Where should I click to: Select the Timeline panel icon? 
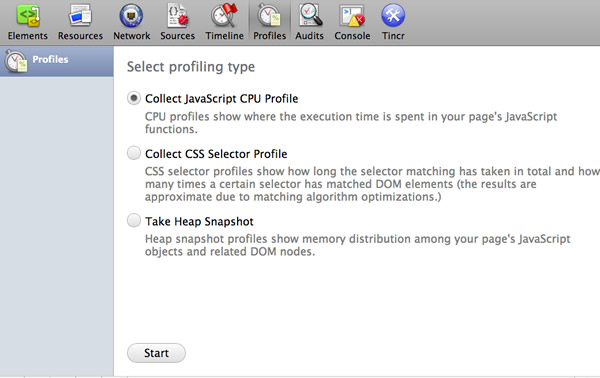224,15
